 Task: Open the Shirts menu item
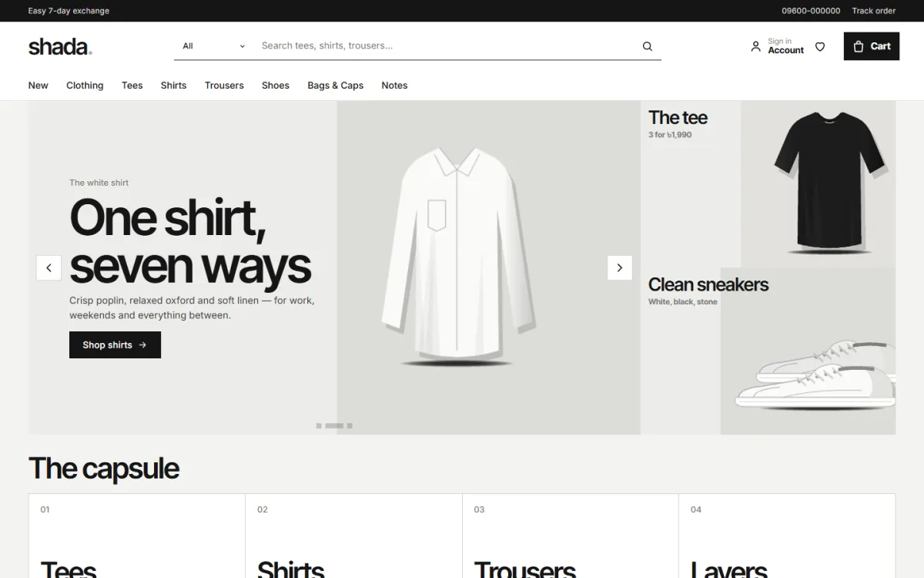tap(174, 86)
